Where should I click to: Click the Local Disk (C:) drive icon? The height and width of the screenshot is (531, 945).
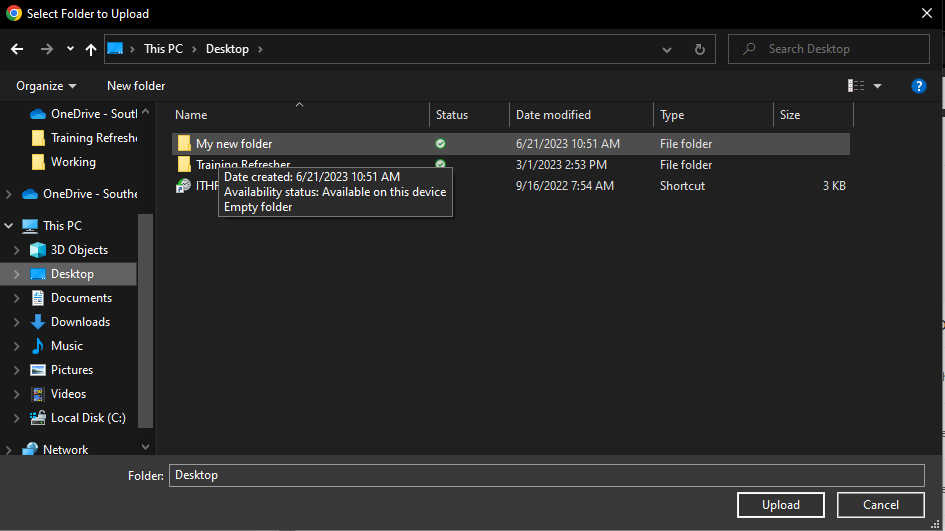pos(38,418)
